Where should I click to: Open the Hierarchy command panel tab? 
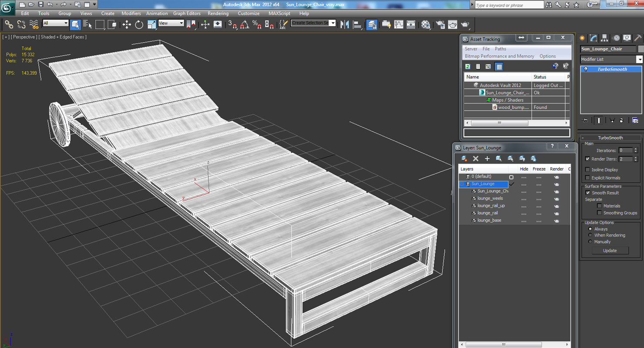click(604, 38)
